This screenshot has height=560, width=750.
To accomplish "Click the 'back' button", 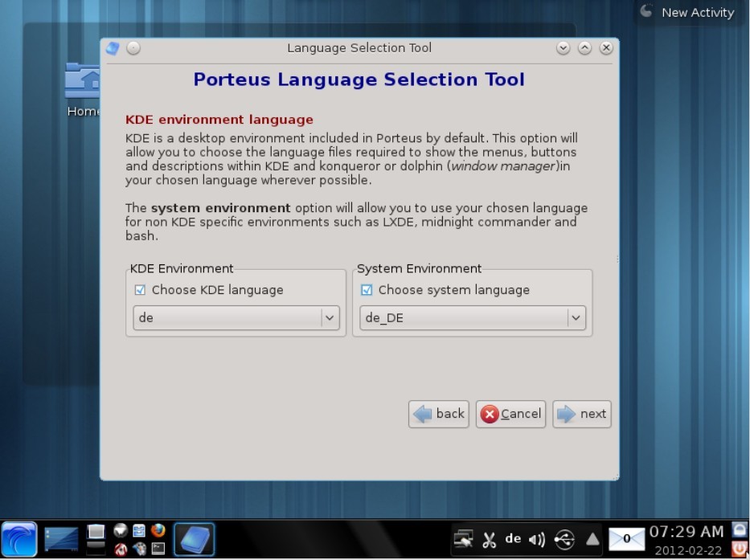I will 439,414.
